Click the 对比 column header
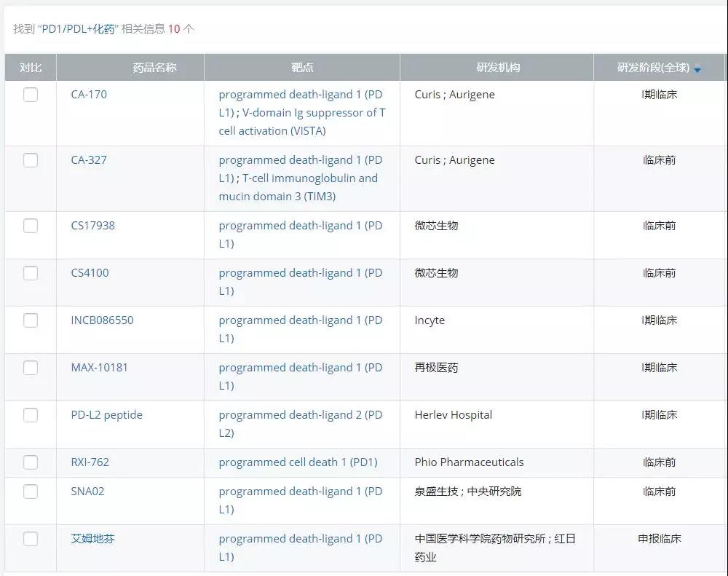The height and width of the screenshot is (576, 728). click(x=31, y=67)
